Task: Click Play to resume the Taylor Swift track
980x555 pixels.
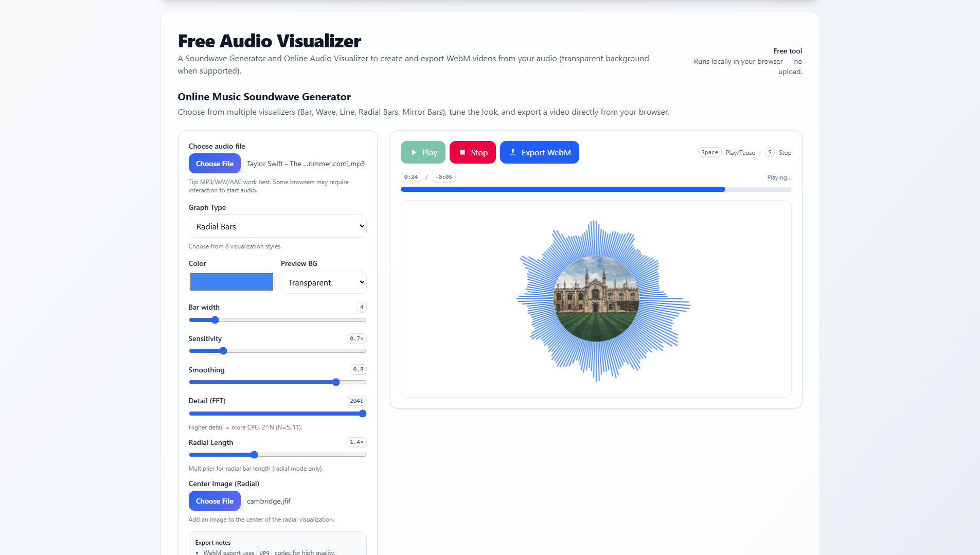Action: [x=422, y=152]
